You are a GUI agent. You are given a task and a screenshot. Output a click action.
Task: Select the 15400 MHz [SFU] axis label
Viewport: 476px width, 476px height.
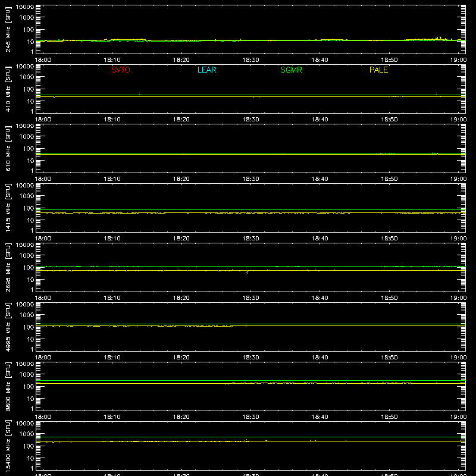[8, 446]
